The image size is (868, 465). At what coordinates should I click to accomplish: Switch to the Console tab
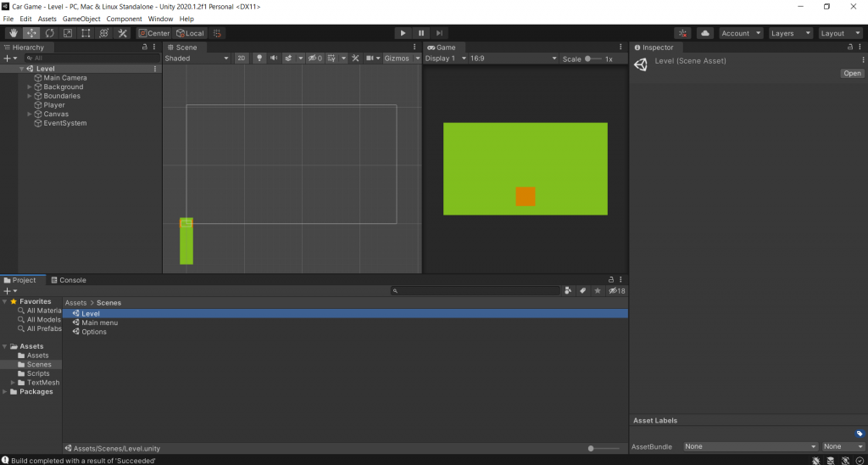(68, 280)
